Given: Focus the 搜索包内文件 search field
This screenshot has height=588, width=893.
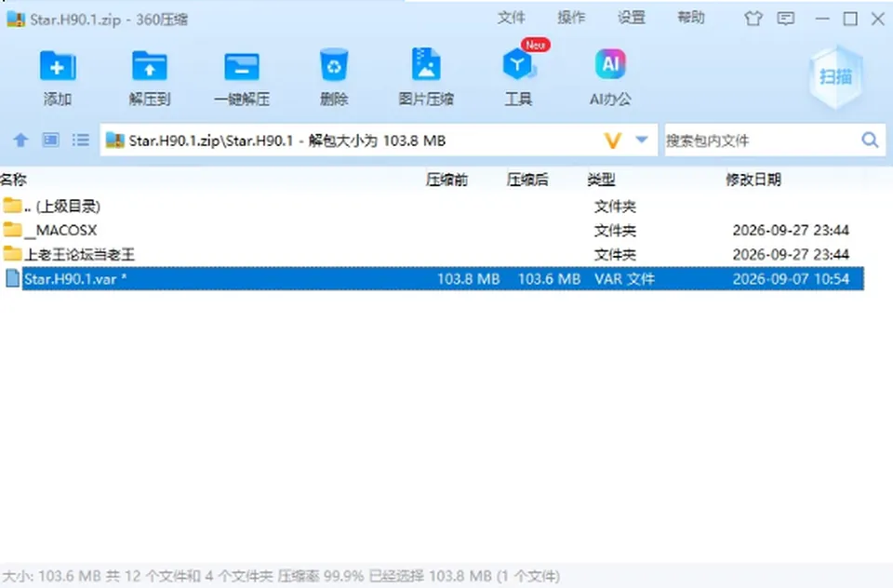Looking at the screenshot, I should (762, 140).
